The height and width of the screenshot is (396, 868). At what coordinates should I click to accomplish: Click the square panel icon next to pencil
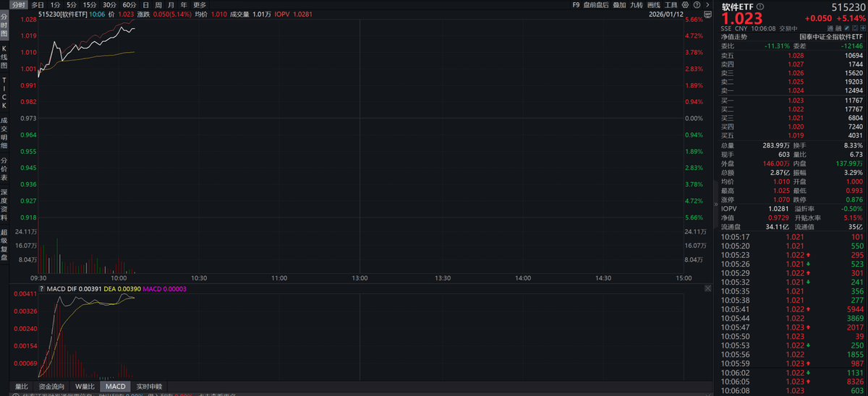(855, 29)
